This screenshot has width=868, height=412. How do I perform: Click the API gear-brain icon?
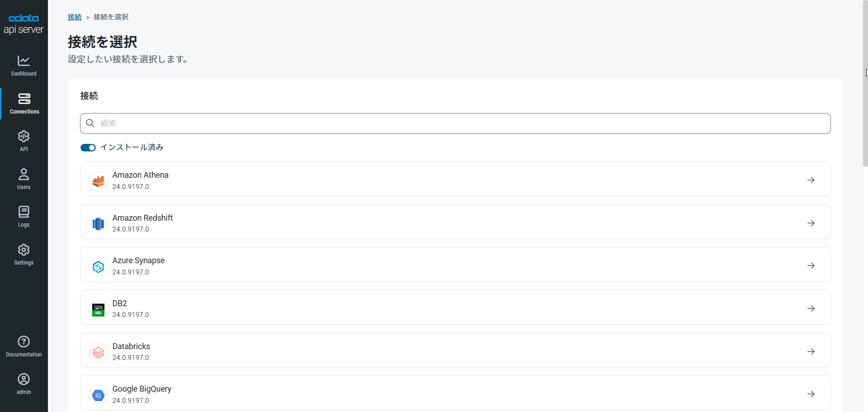pyautogui.click(x=24, y=137)
